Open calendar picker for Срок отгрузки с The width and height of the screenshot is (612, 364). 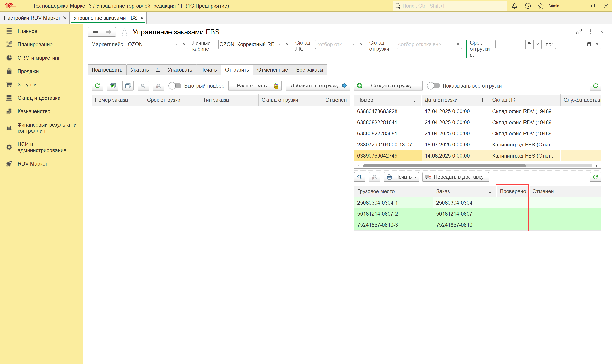(x=529, y=44)
